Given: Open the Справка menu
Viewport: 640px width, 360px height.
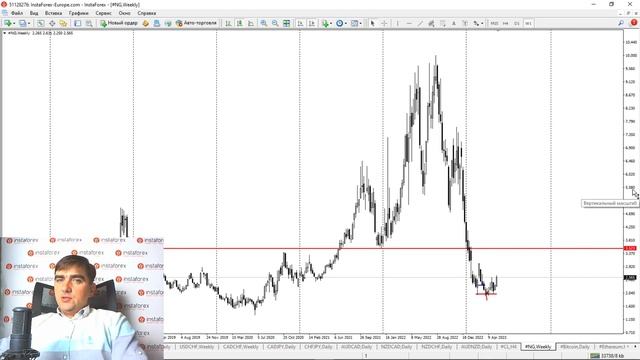Looking at the screenshot, I should pyautogui.click(x=147, y=13).
